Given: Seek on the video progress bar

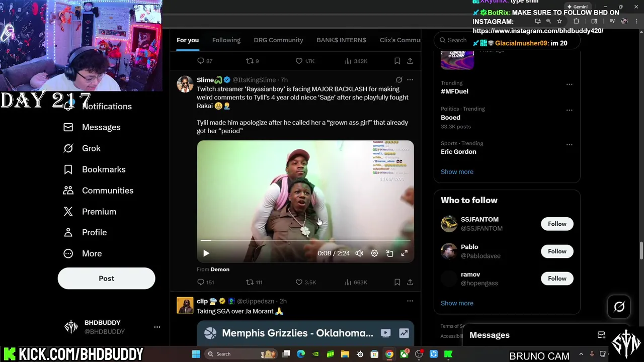Looking at the screenshot, I should click(305, 241).
